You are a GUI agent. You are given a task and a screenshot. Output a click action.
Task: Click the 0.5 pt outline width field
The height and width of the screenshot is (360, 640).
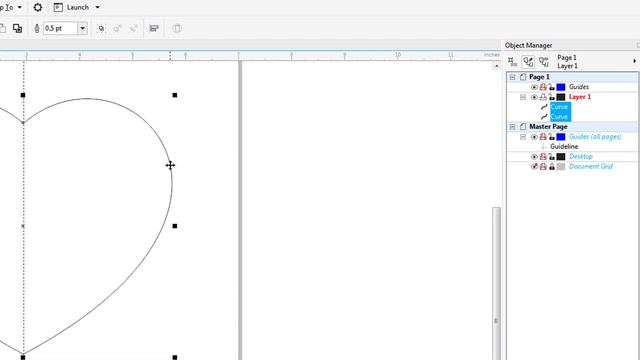[60, 28]
